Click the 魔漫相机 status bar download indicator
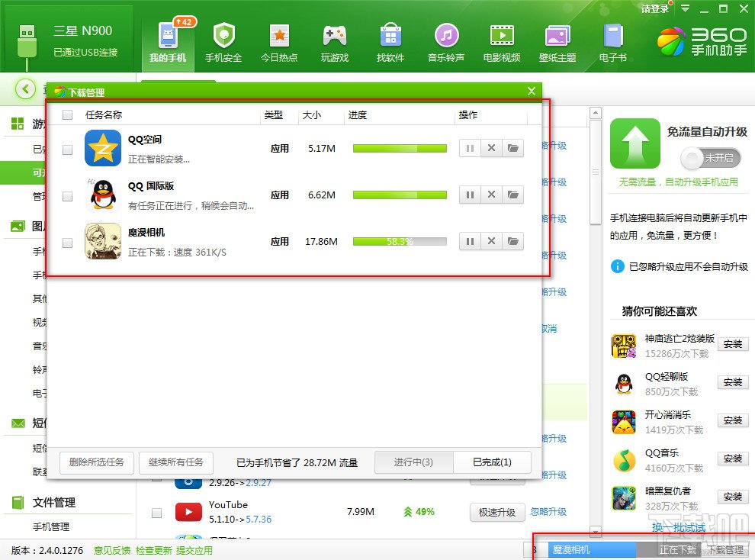The height and width of the screenshot is (560, 755). [593, 550]
